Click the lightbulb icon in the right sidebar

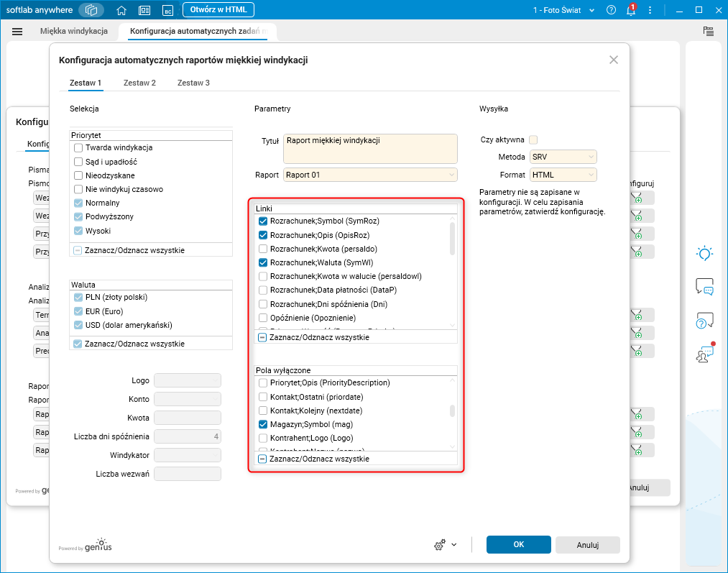(704, 253)
